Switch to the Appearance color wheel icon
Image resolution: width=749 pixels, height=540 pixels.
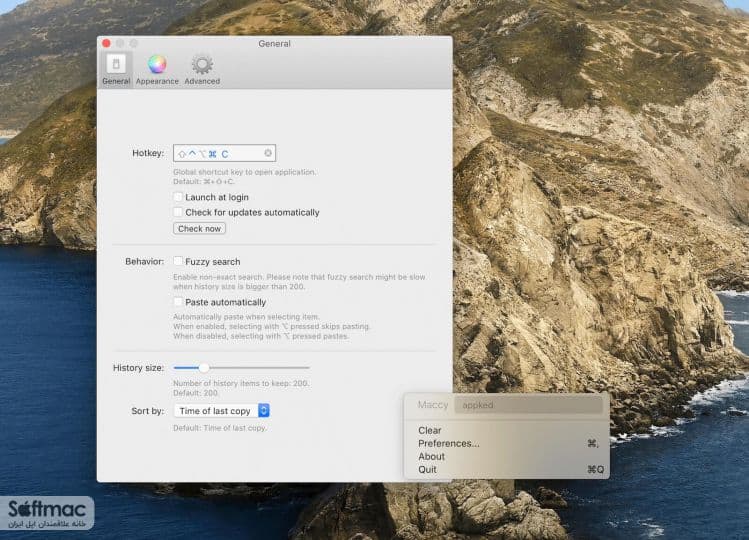[x=157, y=64]
